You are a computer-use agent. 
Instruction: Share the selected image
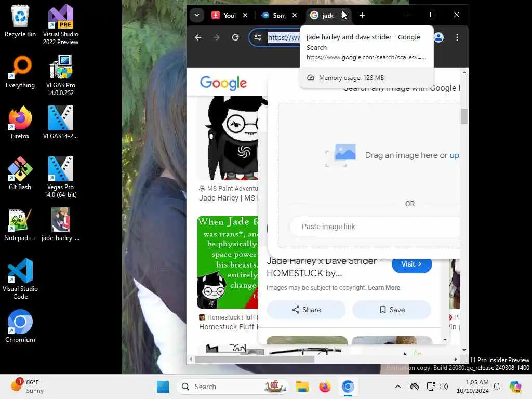click(x=306, y=310)
